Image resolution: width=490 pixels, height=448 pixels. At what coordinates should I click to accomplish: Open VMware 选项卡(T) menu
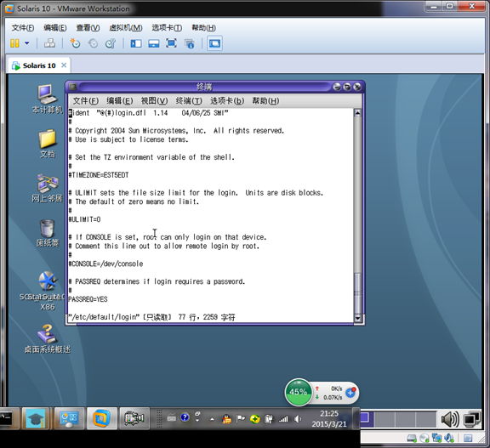(x=167, y=28)
